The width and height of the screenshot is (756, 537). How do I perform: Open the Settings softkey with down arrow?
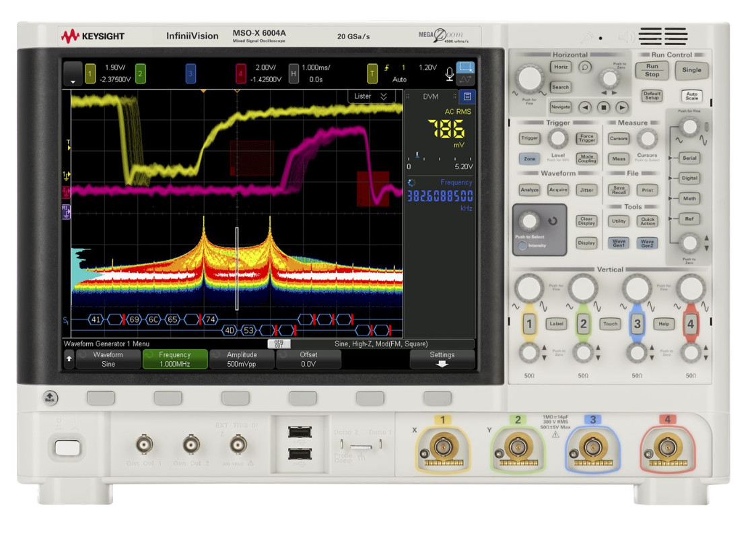click(x=442, y=359)
